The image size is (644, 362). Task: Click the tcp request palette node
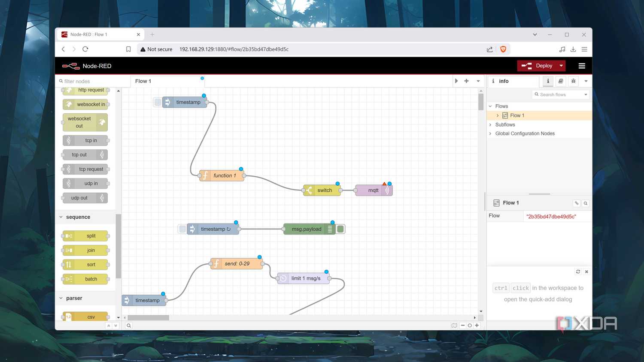click(86, 169)
